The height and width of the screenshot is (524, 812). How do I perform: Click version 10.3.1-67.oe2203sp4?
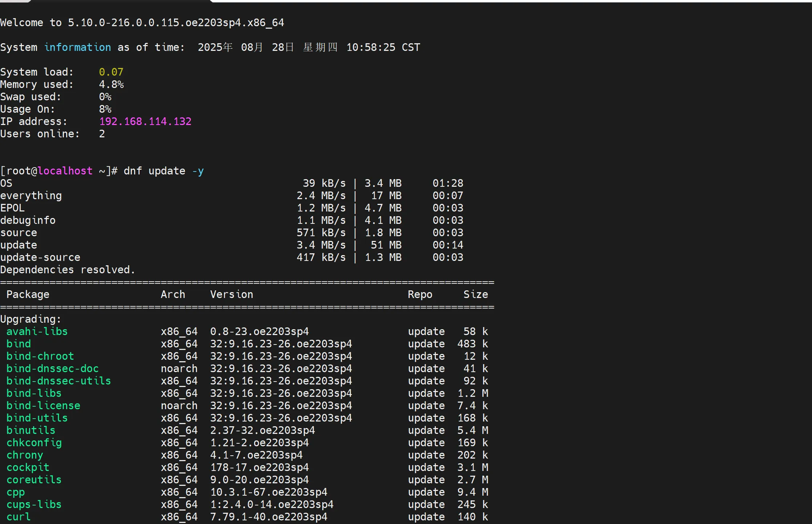[x=269, y=492]
